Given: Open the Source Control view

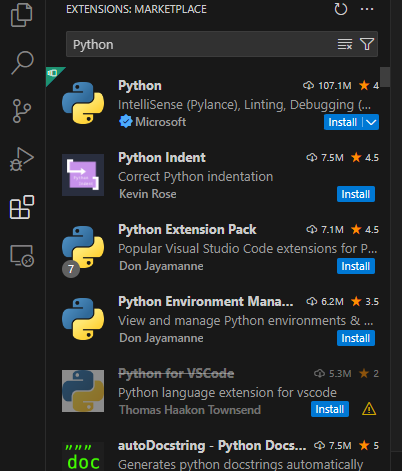Looking at the screenshot, I should pos(22,111).
